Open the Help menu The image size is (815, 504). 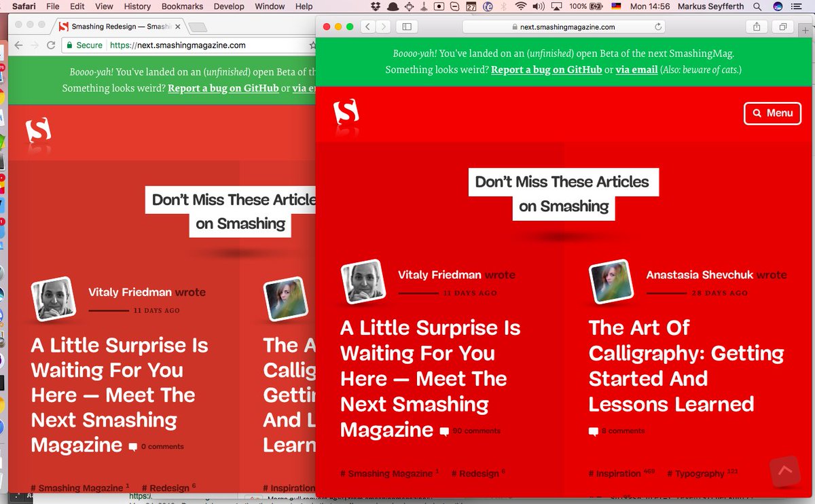(x=304, y=6)
